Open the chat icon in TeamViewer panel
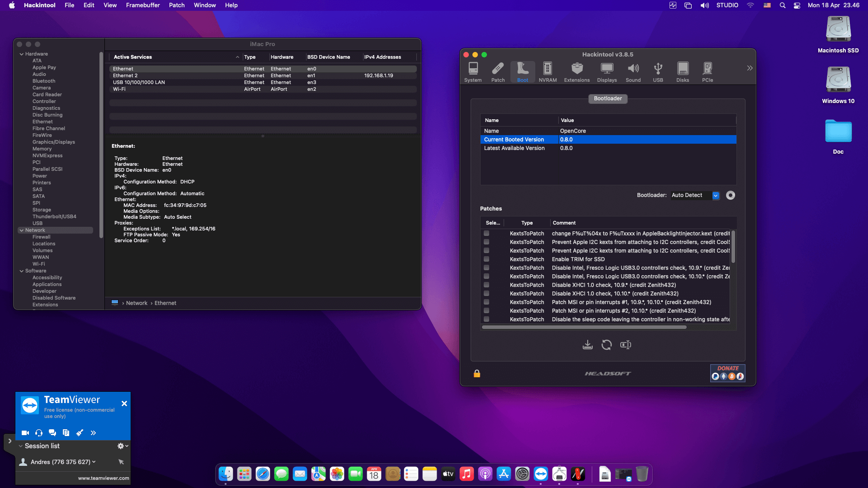 [52, 433]
